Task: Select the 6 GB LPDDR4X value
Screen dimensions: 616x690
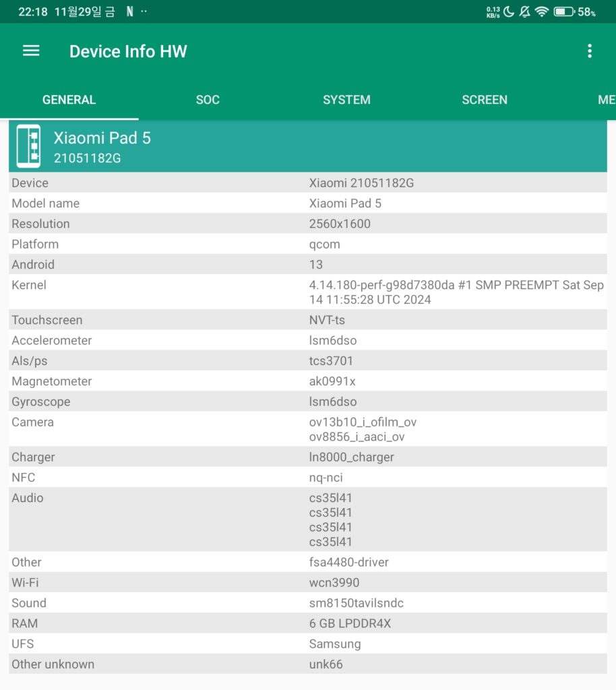Action: 350,623
